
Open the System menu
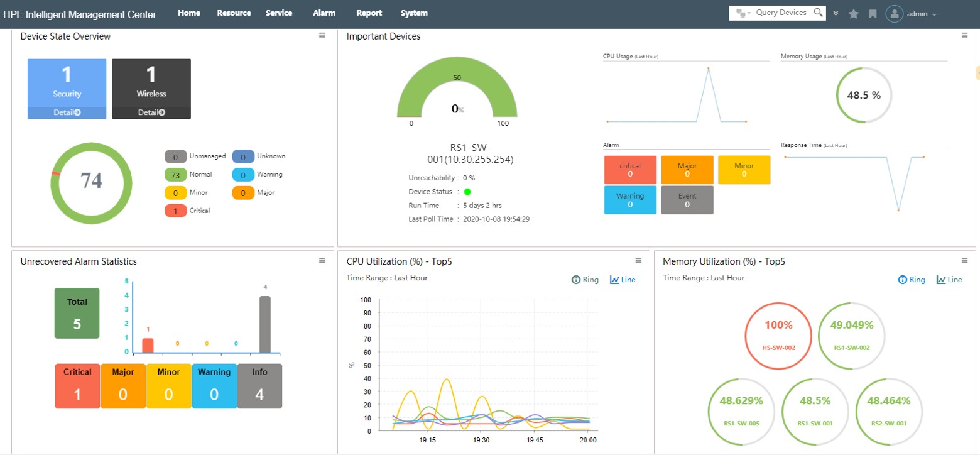414,13
